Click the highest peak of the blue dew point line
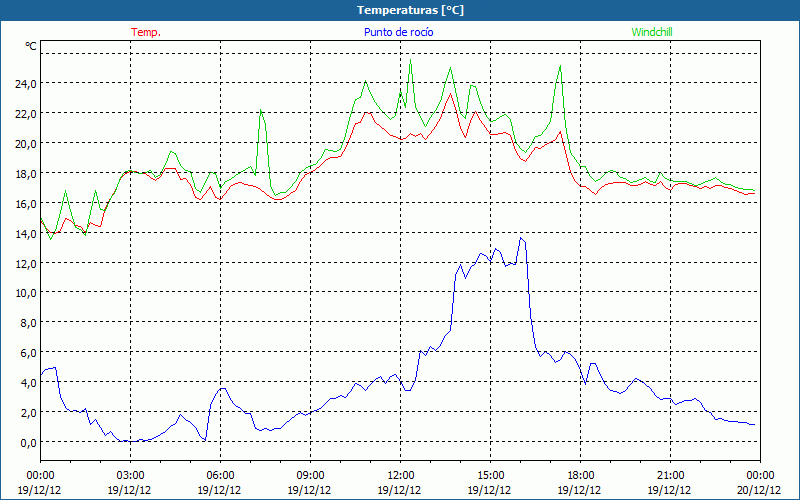800x500 pixels. (521, 238)
